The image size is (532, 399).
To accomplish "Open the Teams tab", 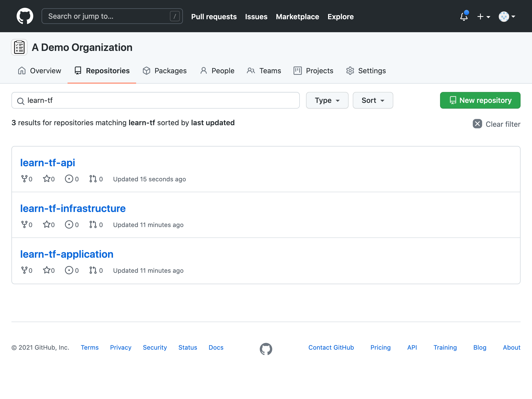I will (264, 71).
